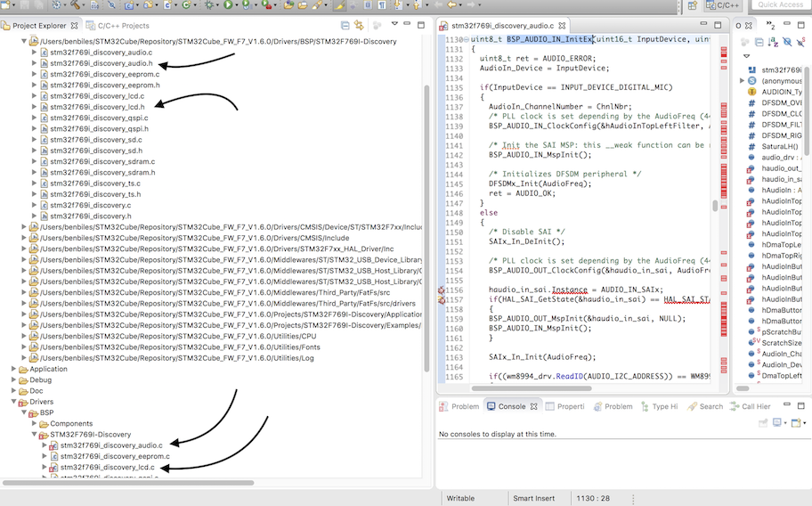
Task: Switch to the C/C++ Projects tab
Action: [122, 26]
